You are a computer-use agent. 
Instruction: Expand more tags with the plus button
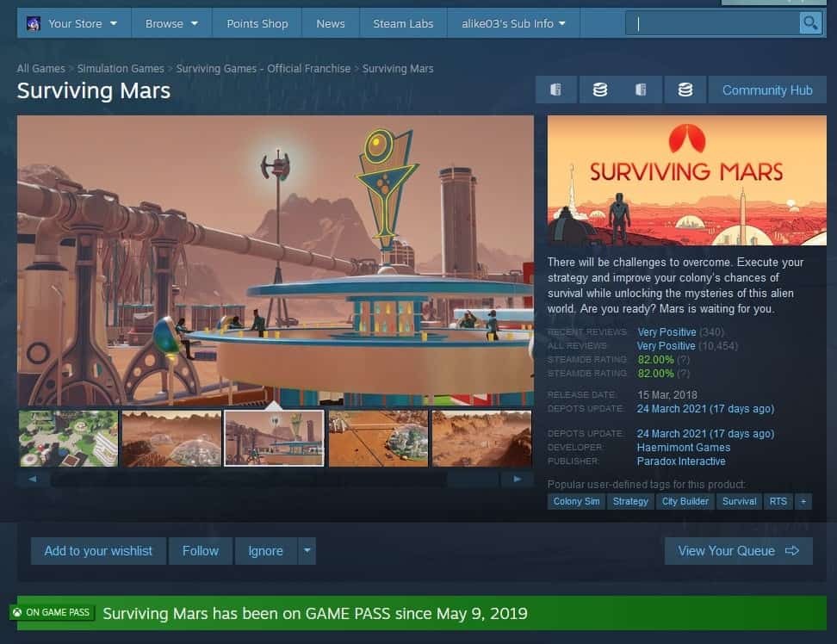tap(803, 501)
